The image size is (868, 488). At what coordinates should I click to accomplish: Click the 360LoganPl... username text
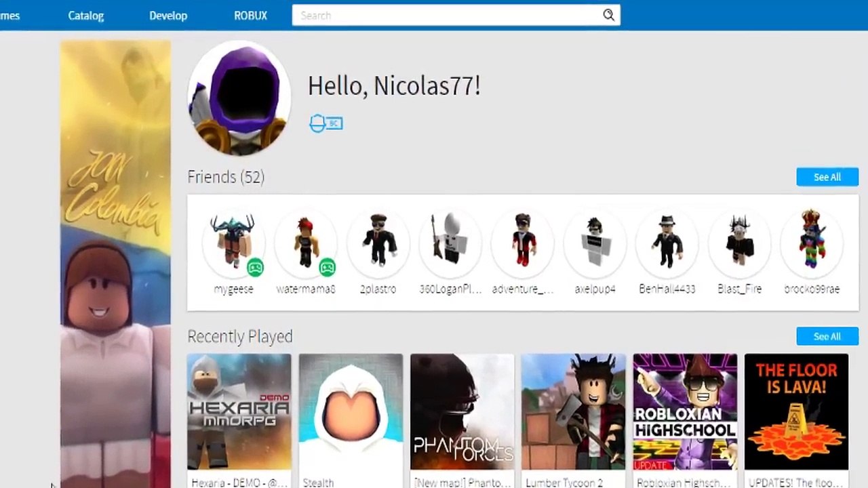[450, 289]
